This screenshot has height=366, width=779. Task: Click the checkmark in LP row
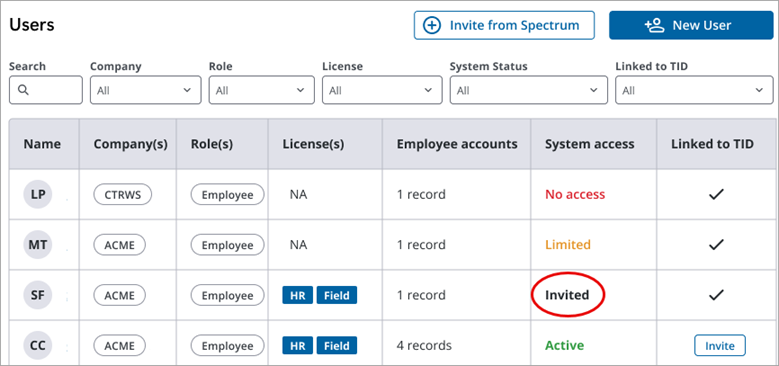click(x=716, y=195)
